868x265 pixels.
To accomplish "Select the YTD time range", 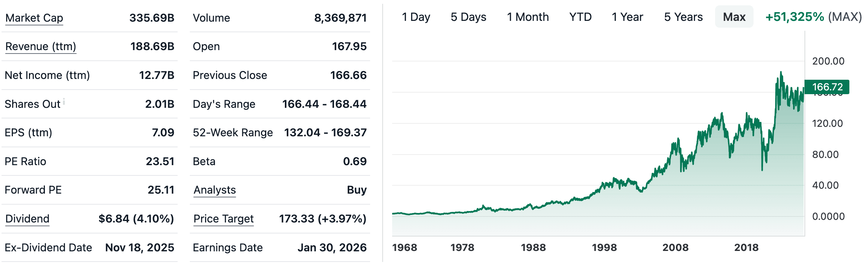I will pyautogui.click(x=580, y=17).
